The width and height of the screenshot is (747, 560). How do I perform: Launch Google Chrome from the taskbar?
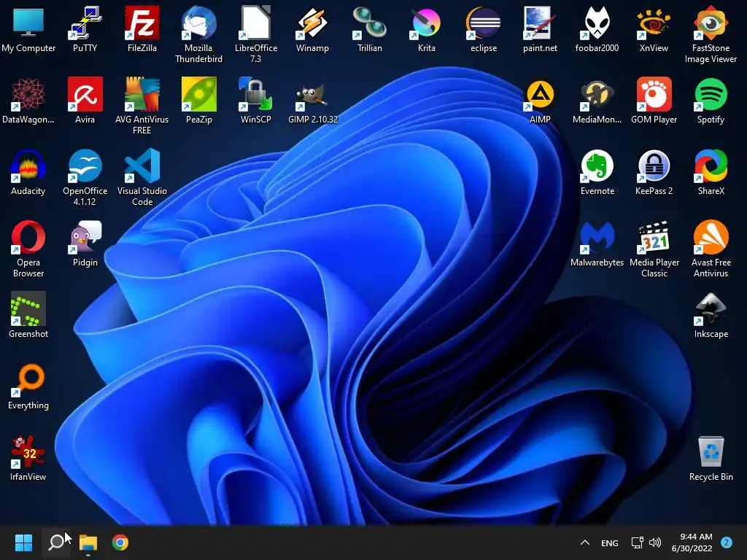click(x=120, y=542)
